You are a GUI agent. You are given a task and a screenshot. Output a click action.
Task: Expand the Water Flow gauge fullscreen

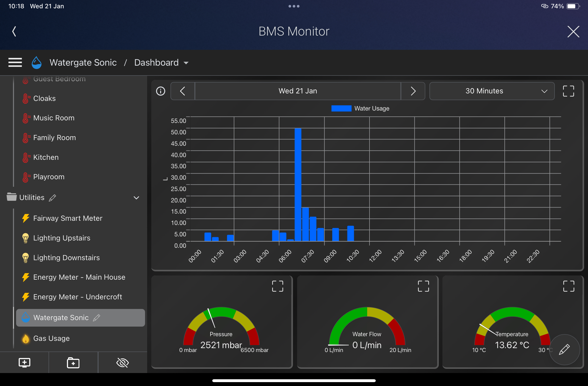click(x=423, y=286)
